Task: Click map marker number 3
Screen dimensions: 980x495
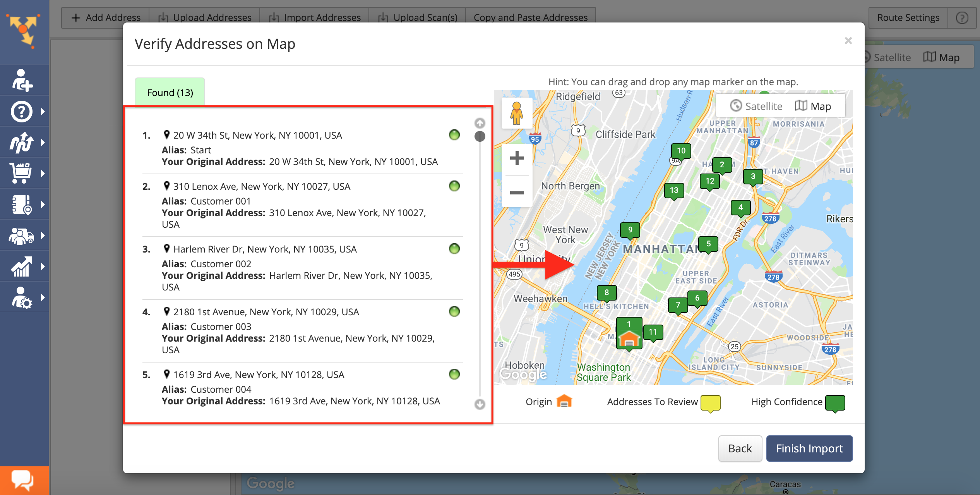Action: tap(753, 177)
